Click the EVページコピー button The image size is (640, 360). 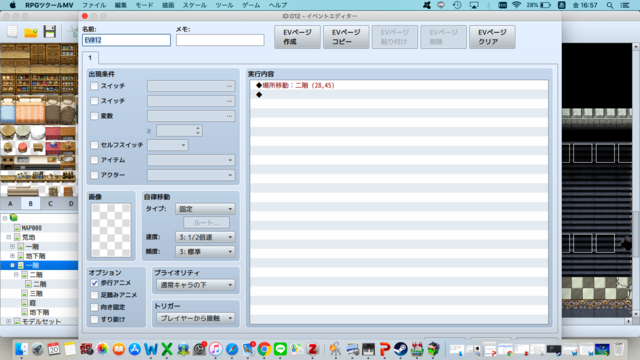[x=346, y=37]
